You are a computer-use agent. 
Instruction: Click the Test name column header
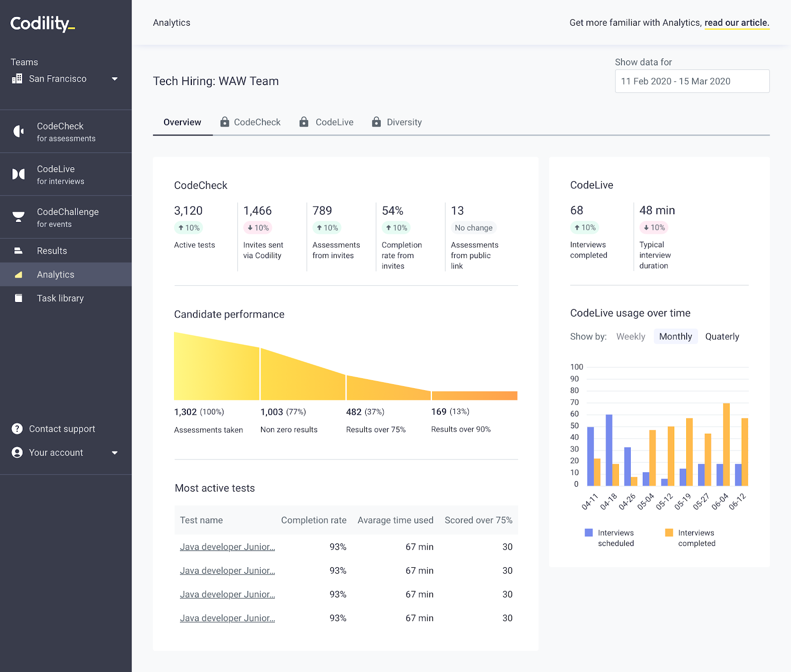pos(201,520)
